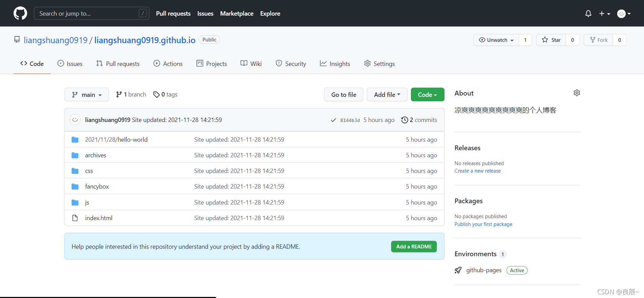Click header commit message Site updated 2021-11-28
The image size is (644, 298).
coord(177,120)
